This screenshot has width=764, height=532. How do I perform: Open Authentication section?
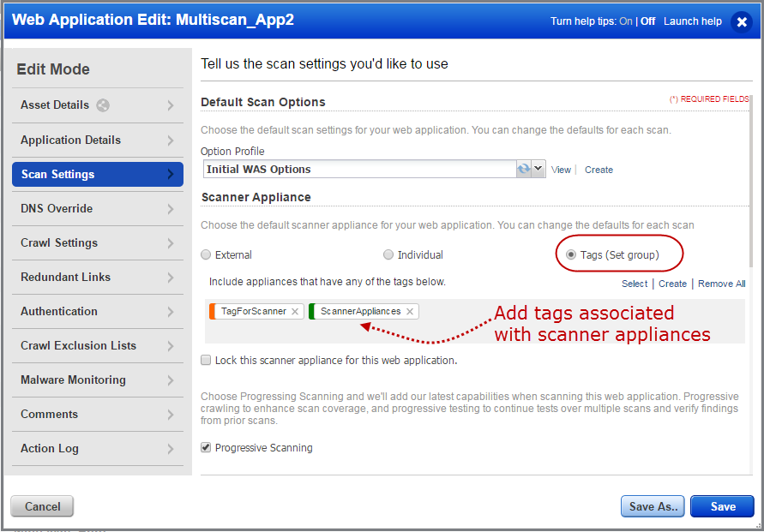[x=98, y=312]
